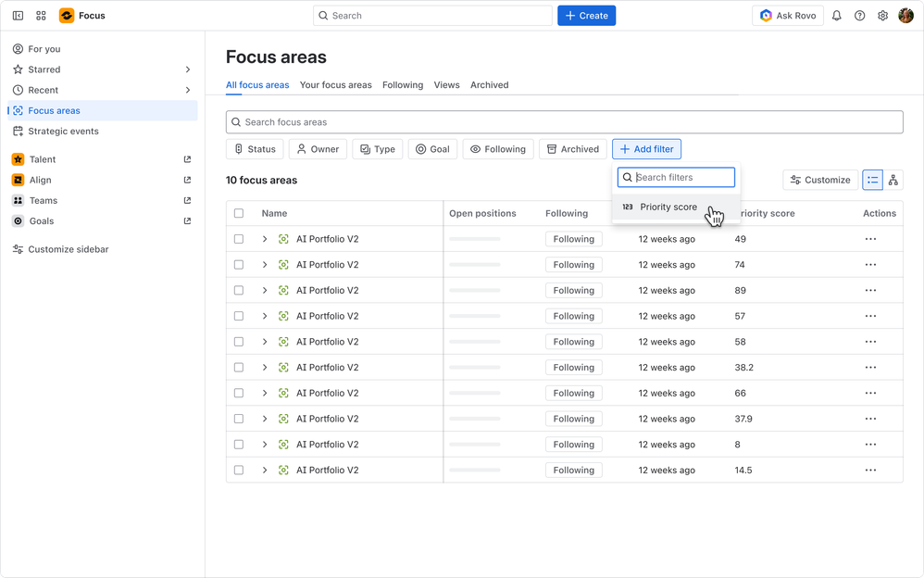The width and height of the screenshot is (924, 578).
Task: Switch to the Following tab
Action: [x=403, y=85]
